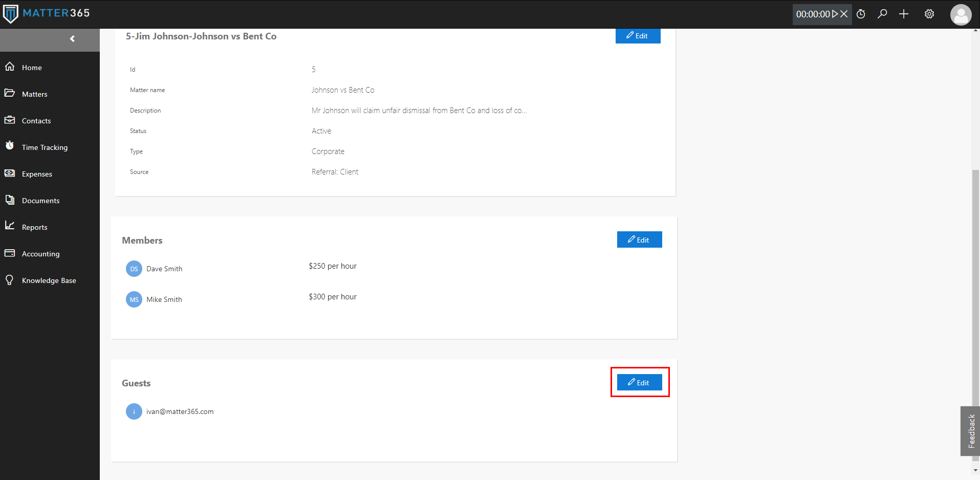The width and height of the screenshot is (980, 480).
Task: Click the Guests section heading
Action: [x=136, y=383]
